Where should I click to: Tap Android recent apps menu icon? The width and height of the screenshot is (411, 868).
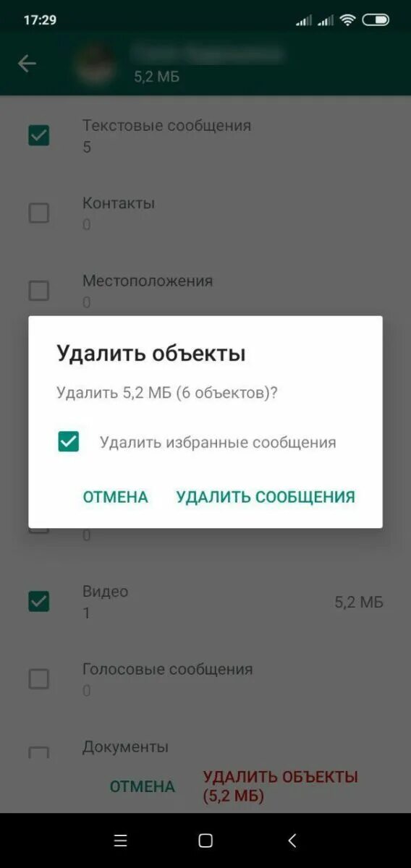coord(121,841)
